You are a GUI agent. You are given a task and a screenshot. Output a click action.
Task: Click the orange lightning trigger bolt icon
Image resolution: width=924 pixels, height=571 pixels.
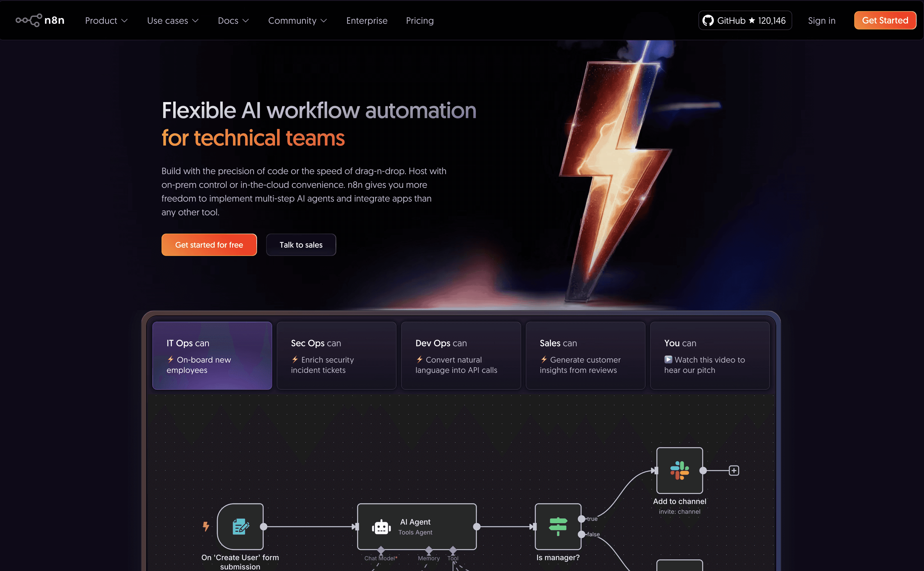point(206,526)
